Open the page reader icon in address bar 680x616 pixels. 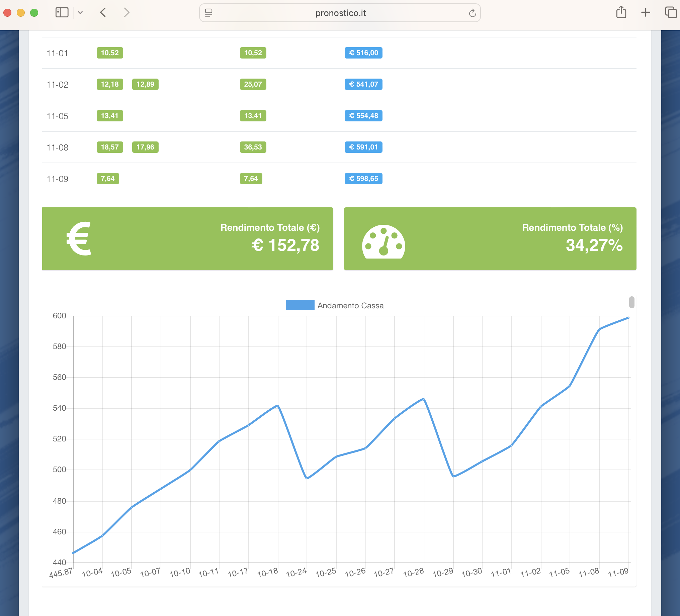(209, 13)
